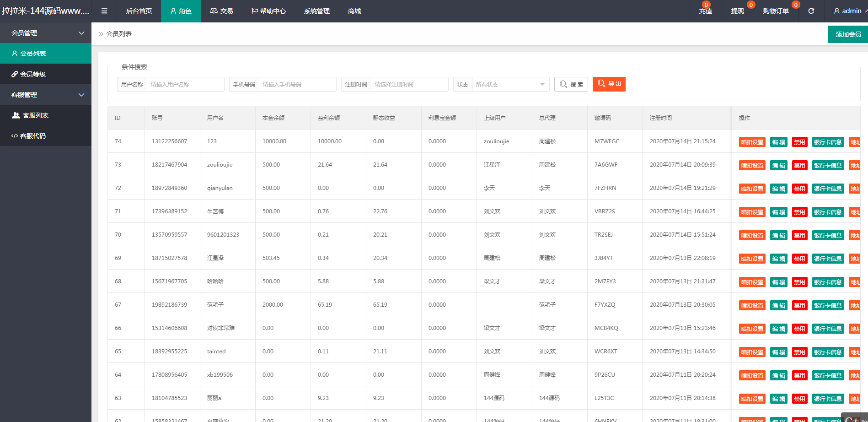Click the refresh icon in top bar
Screen dimensions: 868x422
(811, 11)
